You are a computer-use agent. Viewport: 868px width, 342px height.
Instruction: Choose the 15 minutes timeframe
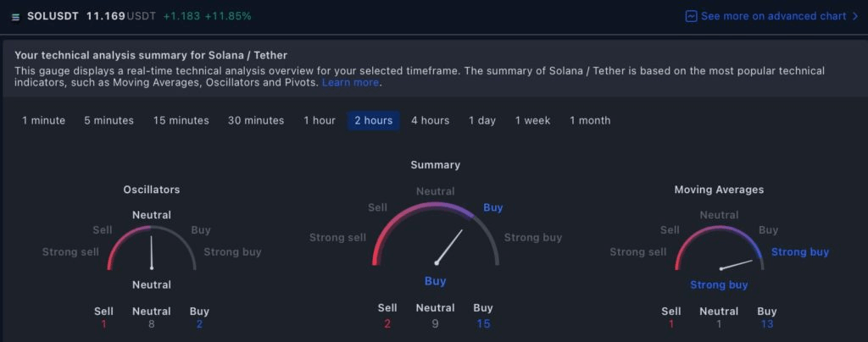tap(181, 120)
